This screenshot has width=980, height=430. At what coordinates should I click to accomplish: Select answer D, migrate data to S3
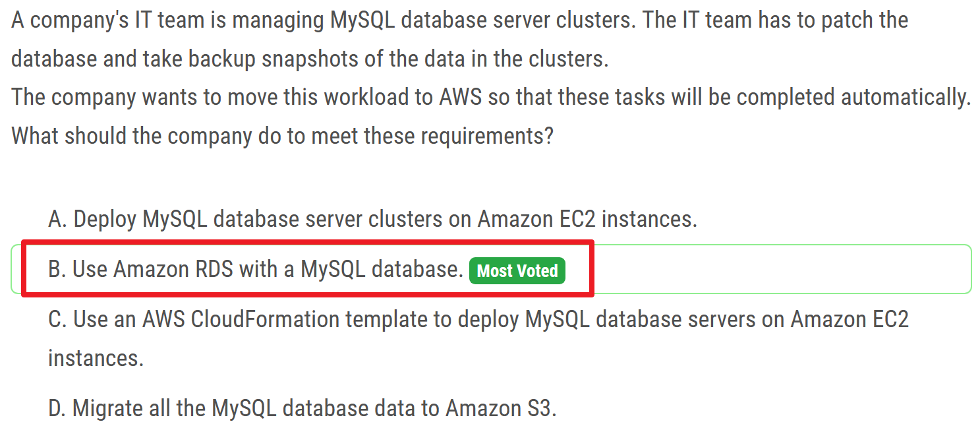303,408
